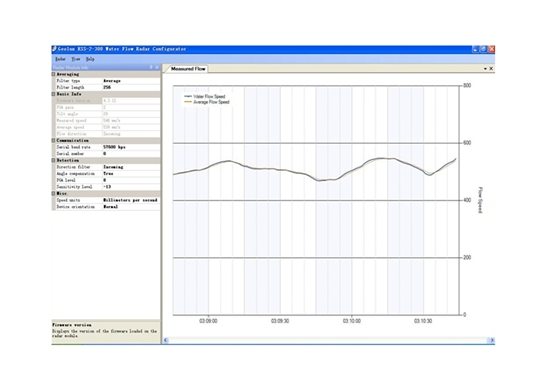Open the tab list dropdown arrow
535x385 pixels.
point(485,69)
